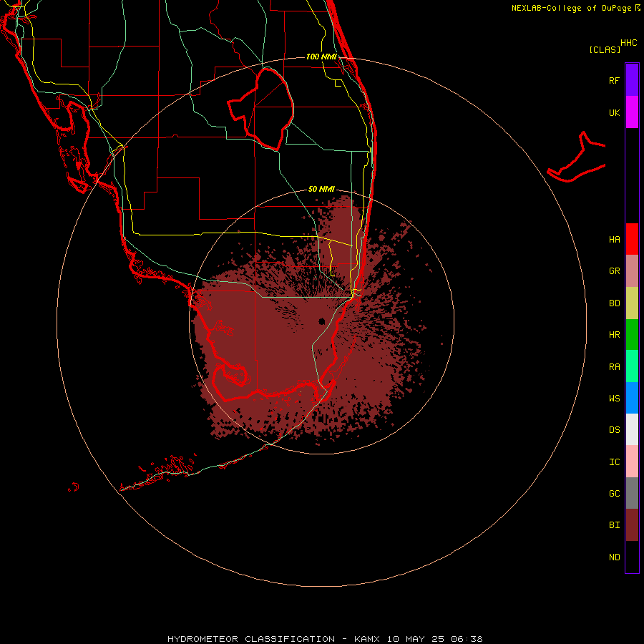Click the 50 NMI range ring label

click(321, 189)
